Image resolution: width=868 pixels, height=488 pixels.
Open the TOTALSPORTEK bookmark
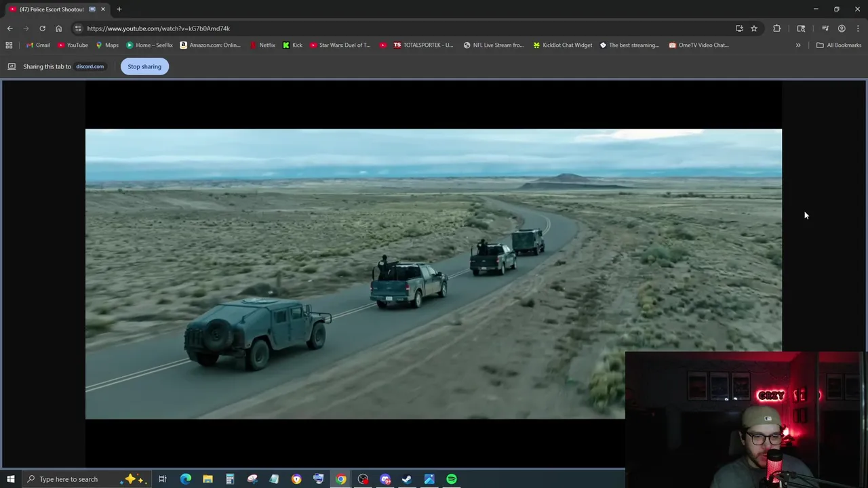[x=423, y=45]
